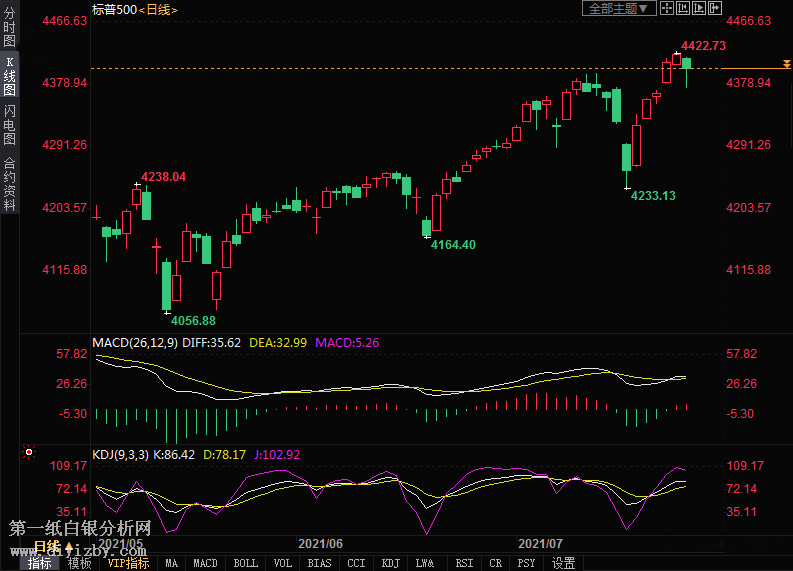This screenshot has width=793, height=571.
Task: Click the jump-to-start chart icon
Action: coord(683,8)
